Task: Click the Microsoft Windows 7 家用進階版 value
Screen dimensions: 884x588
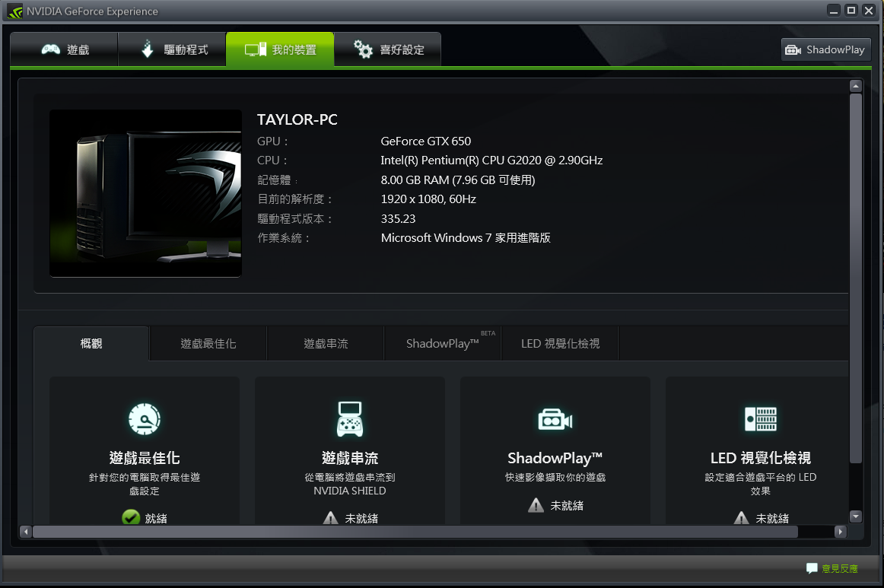Action: (x=466, y=238)
